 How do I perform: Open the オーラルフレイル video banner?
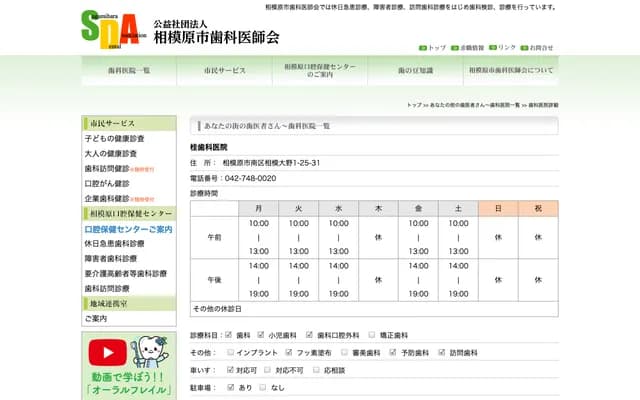click(129, 366)
